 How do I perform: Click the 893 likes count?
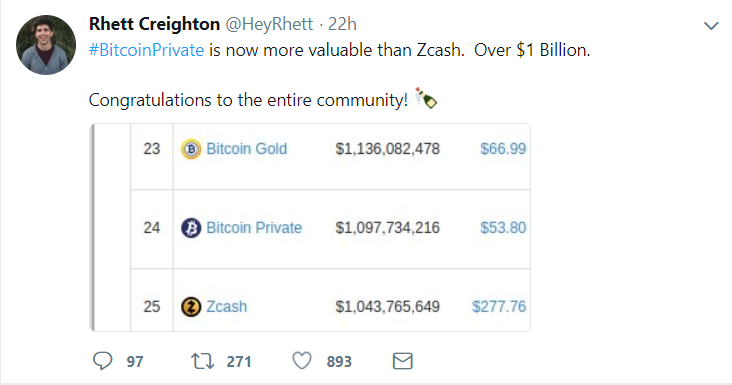(339, 362)
